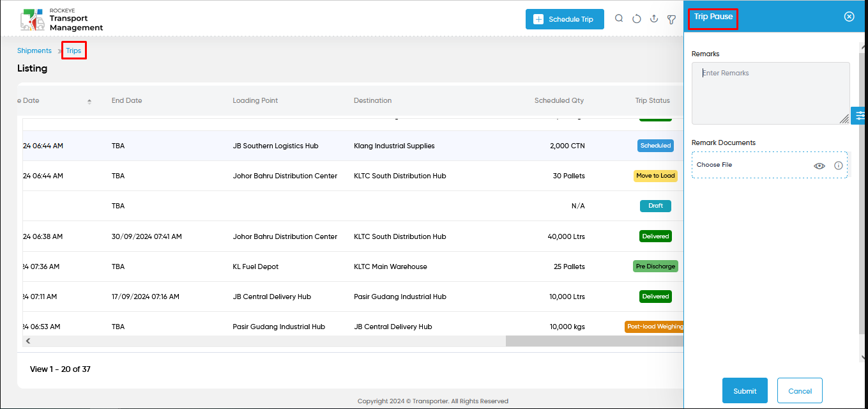Click end date 17/09/2024 07:16 AM
Screen dimensions: 868x409
pos(146,297)
